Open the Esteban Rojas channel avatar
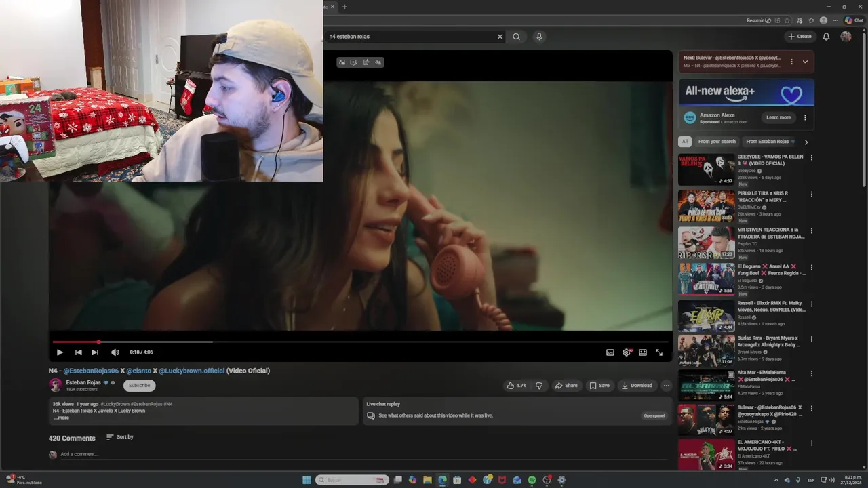868x488 pixels. click(56, 385)
